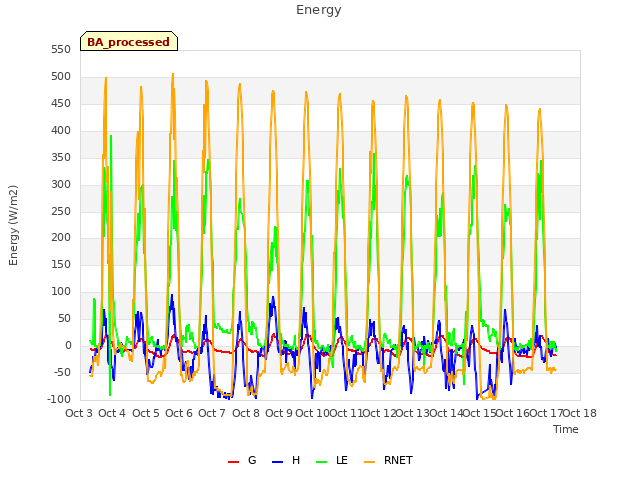Click the red G legend color marker
Screen dimensions: 640x480
click(x=233, y=462)
